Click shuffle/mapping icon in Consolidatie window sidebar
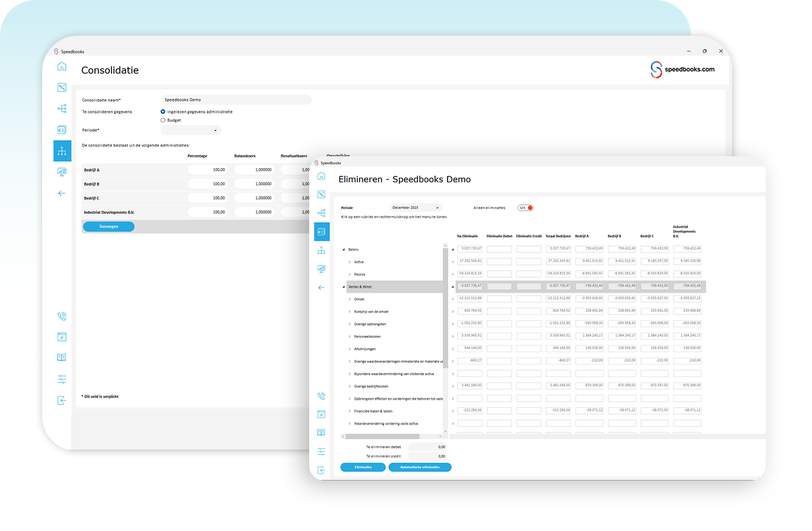 click(x=62, y=87)
